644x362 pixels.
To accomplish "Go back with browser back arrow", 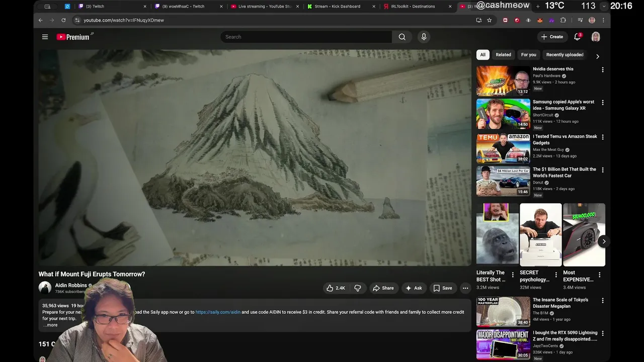I will (x=41, y=20).
